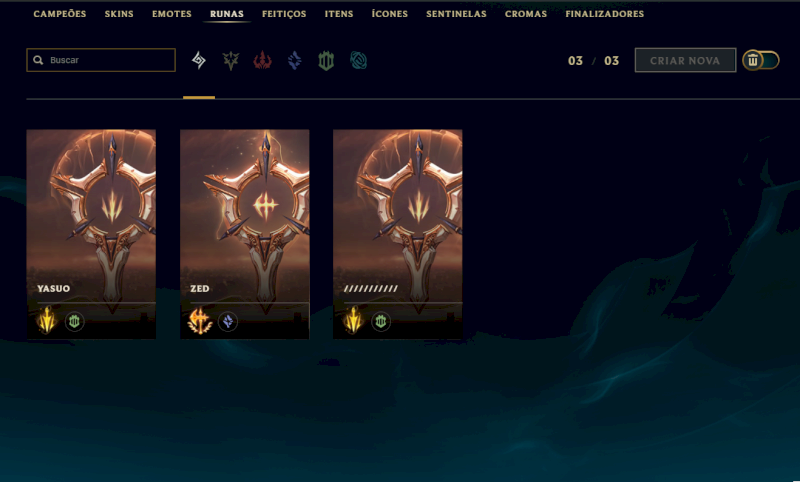Go to the Feitiços tab

point(284,14)
